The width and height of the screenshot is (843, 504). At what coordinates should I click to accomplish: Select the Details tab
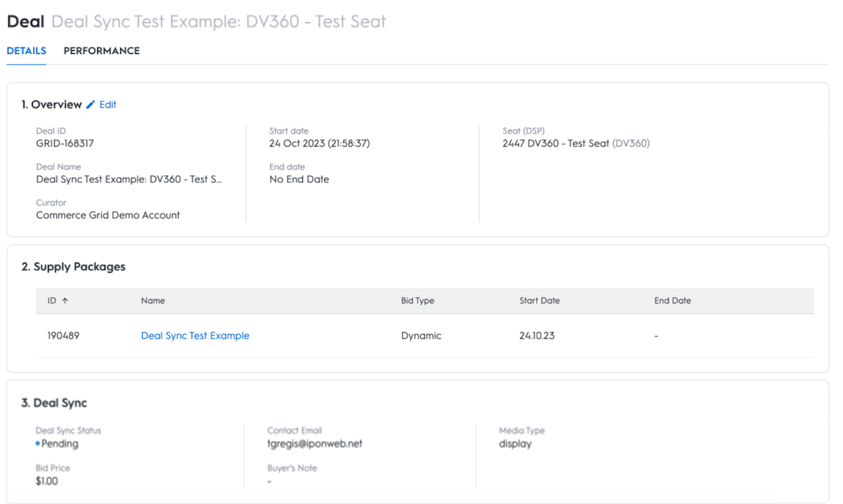click(x=26, y=51)
